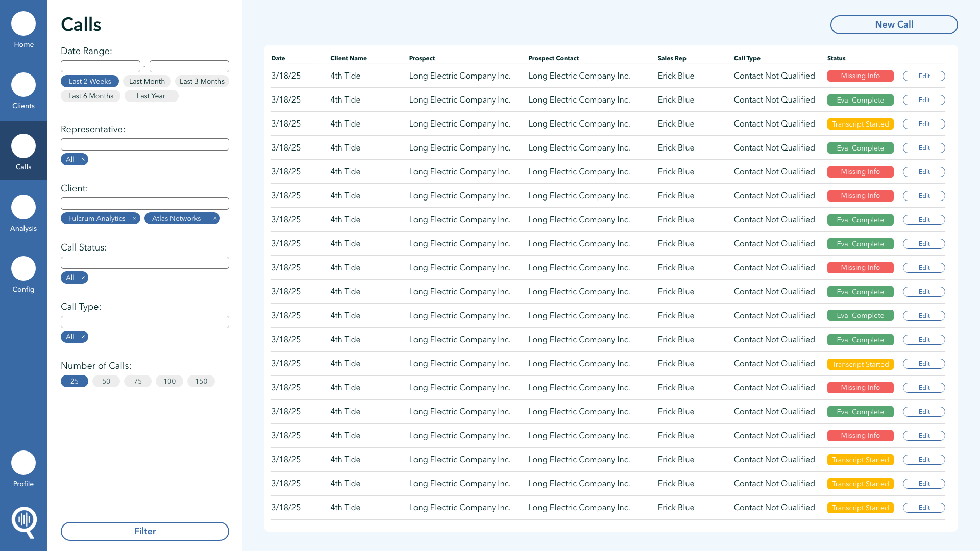Open the Call Type selection field
The height and width of the screenshot is (551, 980).
[x=145, y=322]
